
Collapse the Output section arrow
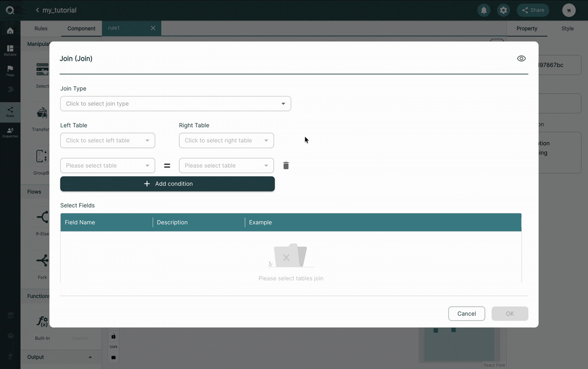click(x=90, y=357)
